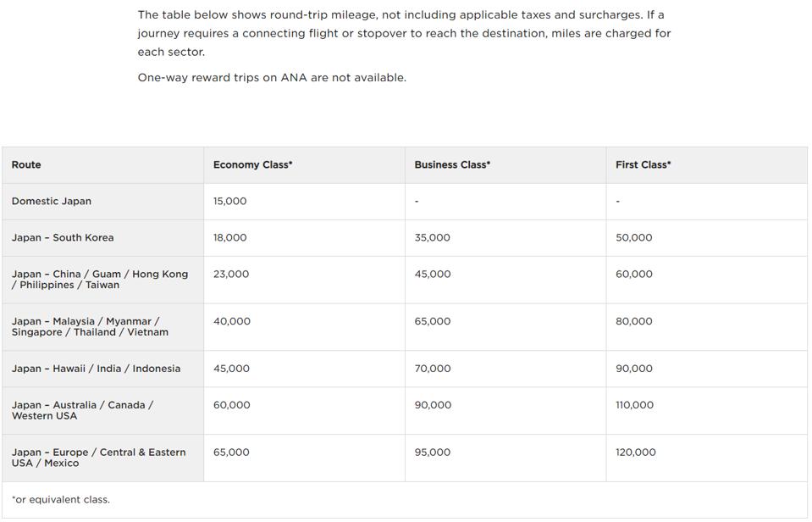812x522 pixels.
Task: Click the 15,000 Economy mileage value
Action: [229, 201]
